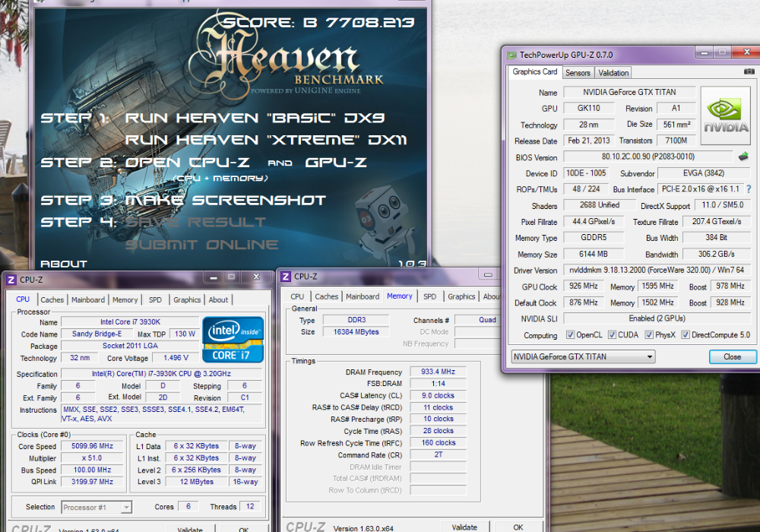Image resolution: width=760 pixels, height=532 pixels.
Task: Click Run Heaven Basic DX9 option
Action: [255, 118]
